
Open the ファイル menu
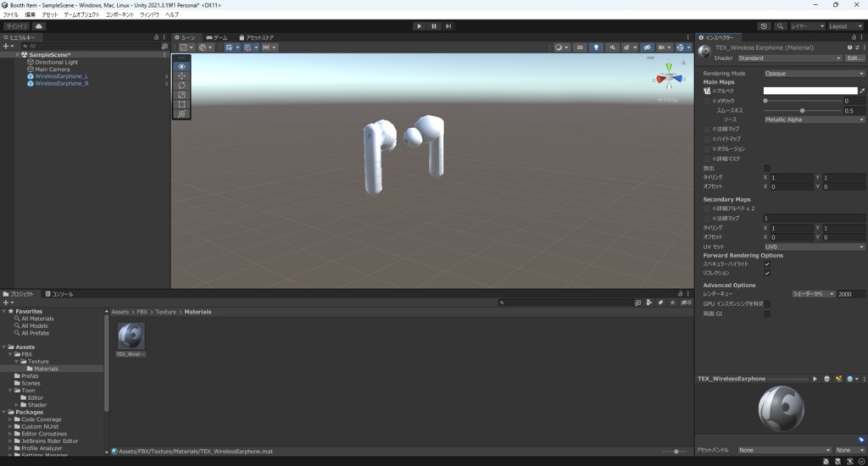coord(11,15)
